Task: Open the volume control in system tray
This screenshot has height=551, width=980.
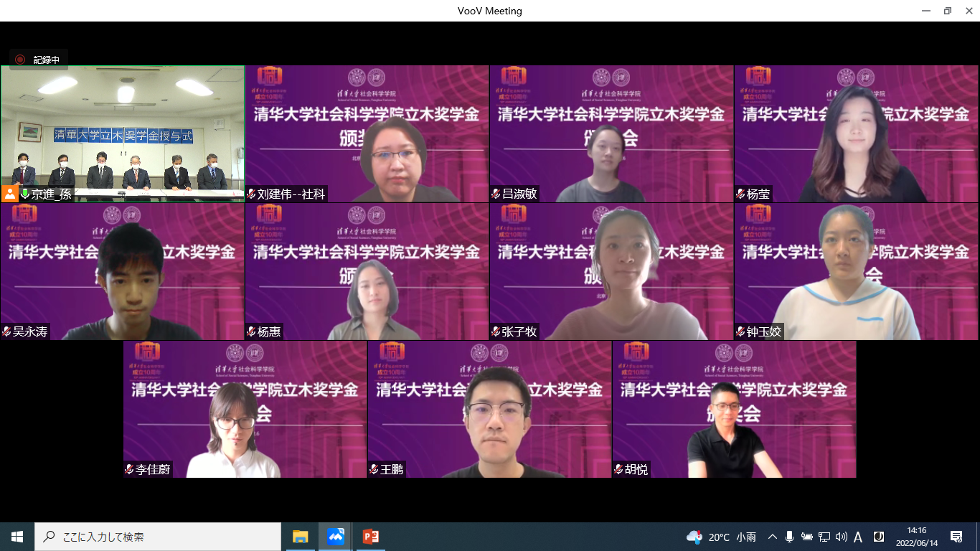Action: point(842,537)
